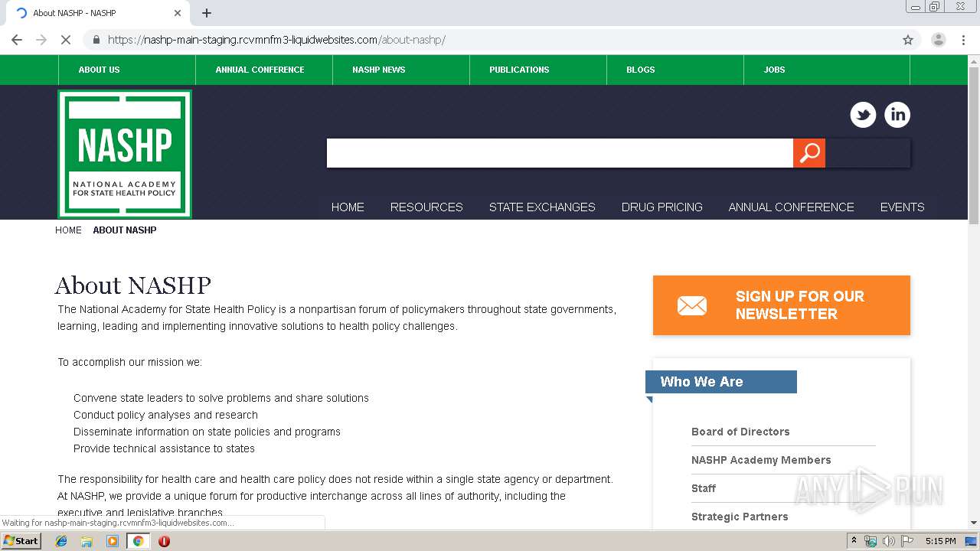Image resolution: width=980 pixels, height=551 pixels.
Task: Click HOME in main navigation
Action: (348, 207)
